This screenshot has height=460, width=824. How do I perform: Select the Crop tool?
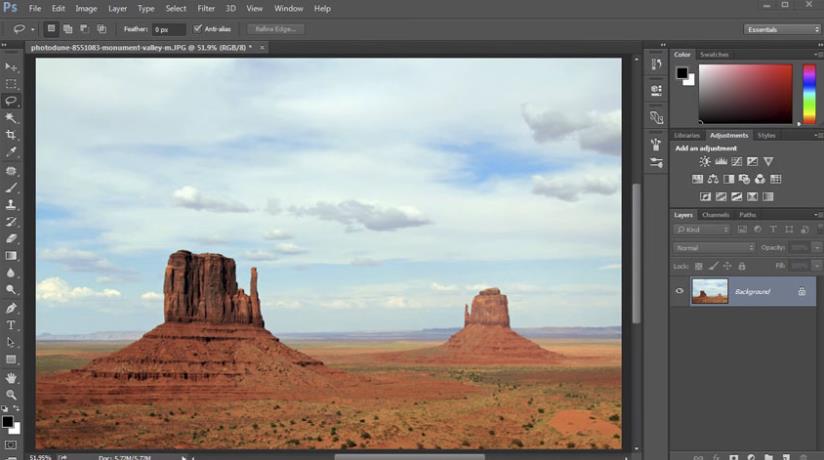click(11, 135)
